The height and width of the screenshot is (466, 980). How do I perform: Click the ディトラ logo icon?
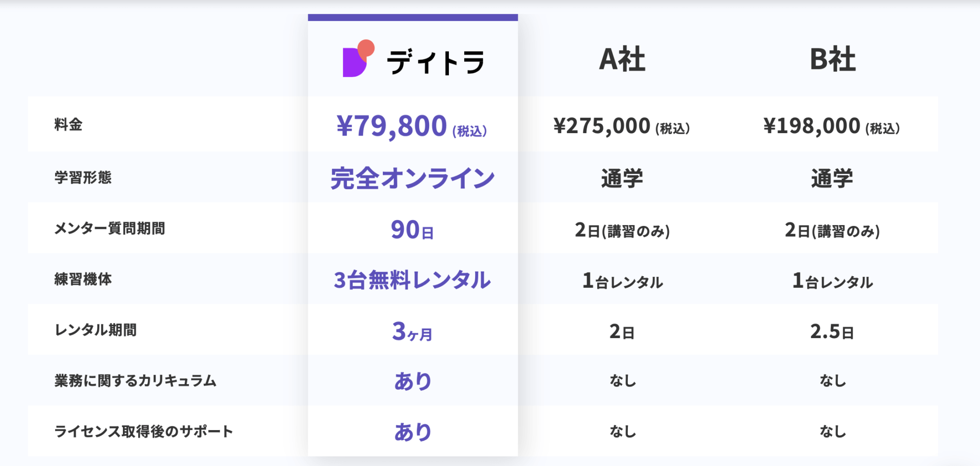click(358, 59)
